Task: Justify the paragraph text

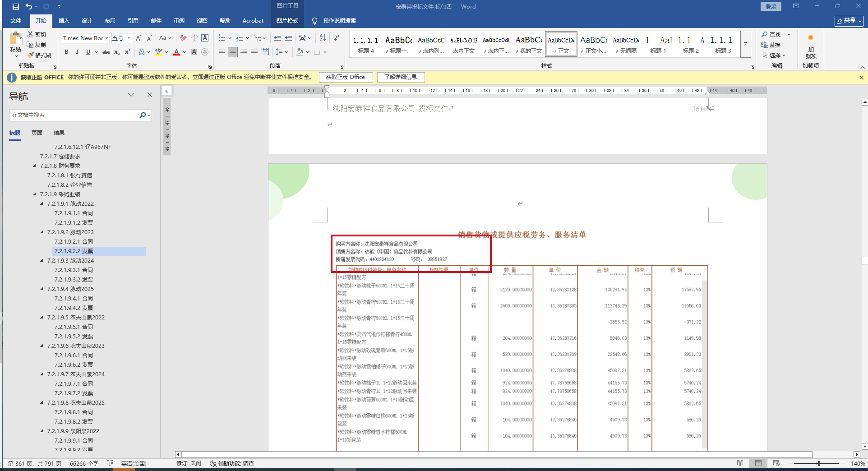Action: (254, 52)
